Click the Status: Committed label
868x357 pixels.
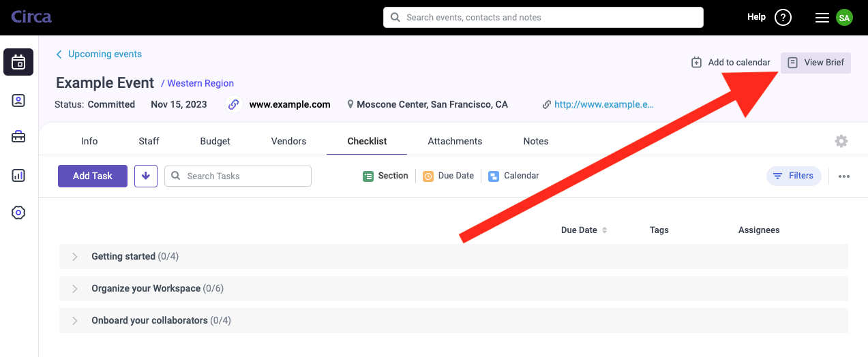[x=95, y=105]
